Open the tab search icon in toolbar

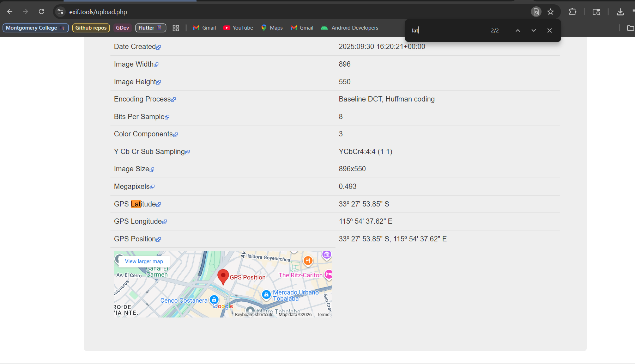coord(596,12)
